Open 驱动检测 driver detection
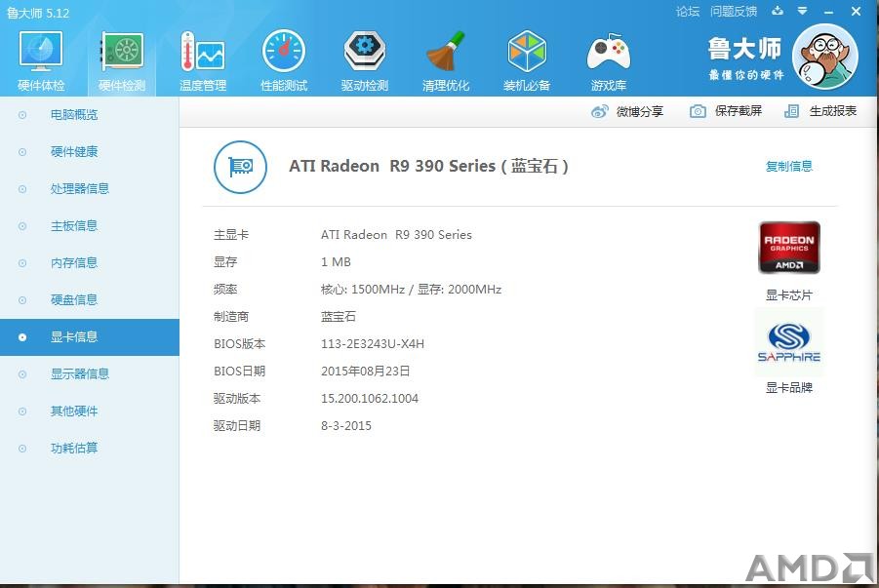Screen dimensions: 879x588 click(365, 60)
